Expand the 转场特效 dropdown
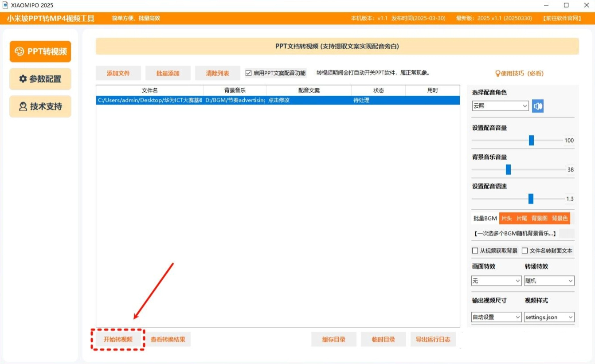595x364 pixels. click(x=549, y=281)
